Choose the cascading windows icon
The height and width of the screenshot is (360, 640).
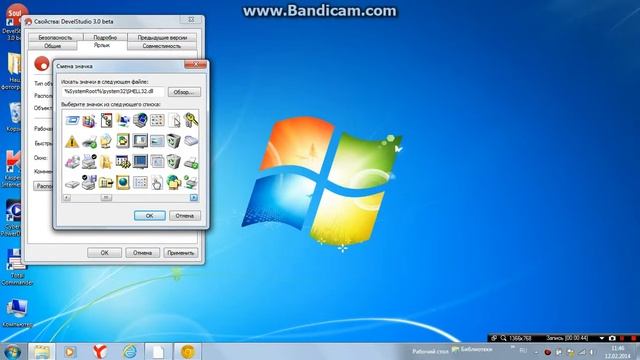tap(157, 162)
